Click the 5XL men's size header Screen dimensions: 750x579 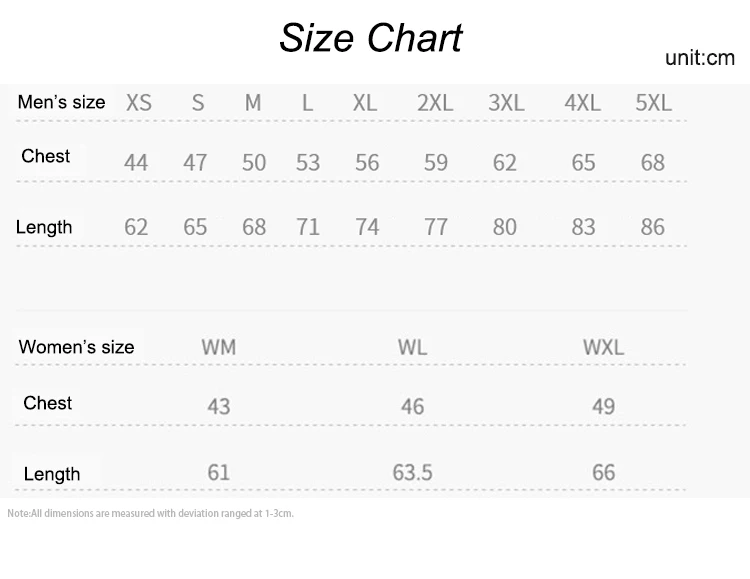[653, 102]
